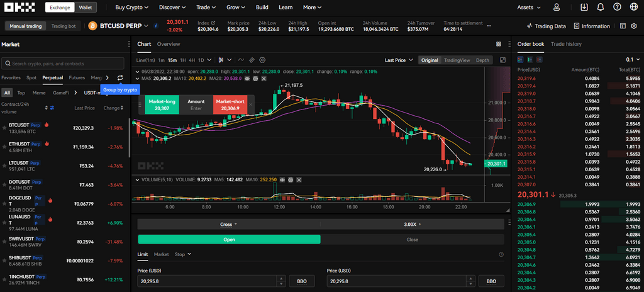Screen dimensions: 644x292
Task: Open notifications bell
Action: [601, 7]
